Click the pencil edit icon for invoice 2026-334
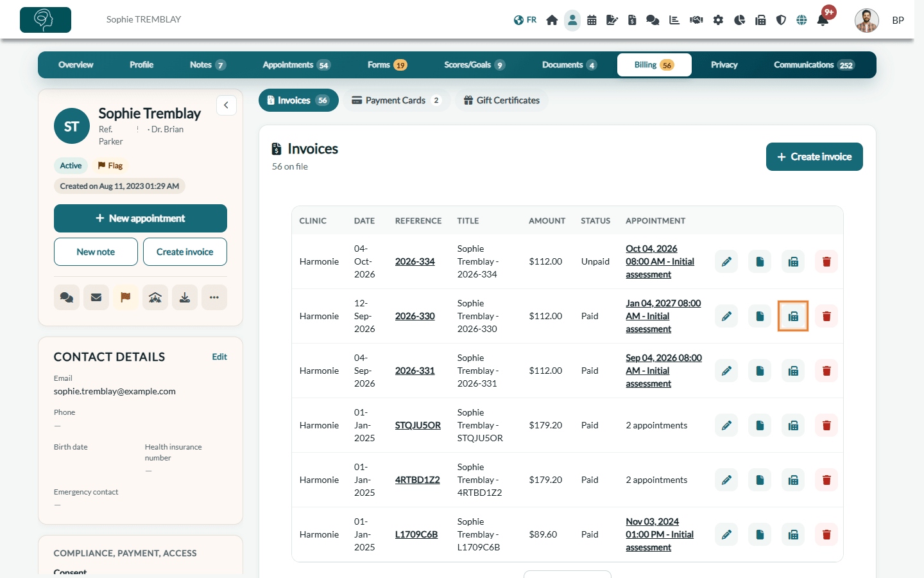 pos(726,261)
